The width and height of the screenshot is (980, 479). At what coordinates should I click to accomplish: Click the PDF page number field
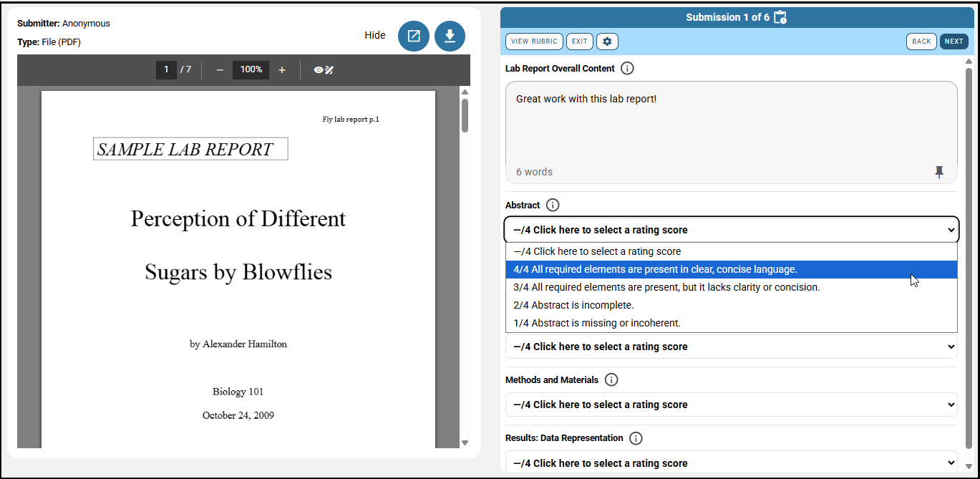point(166,69)
